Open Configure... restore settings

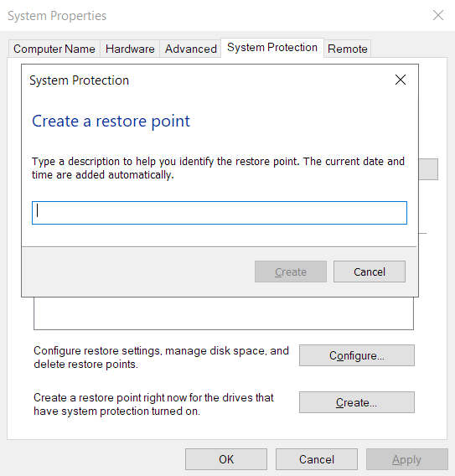[x=357, y=355]
